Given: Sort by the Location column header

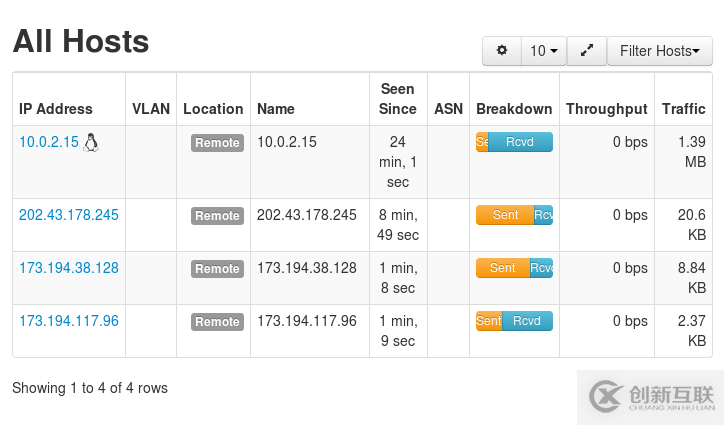Looking at the screenshot, I should pyautogui.click(x=213, y=109).
